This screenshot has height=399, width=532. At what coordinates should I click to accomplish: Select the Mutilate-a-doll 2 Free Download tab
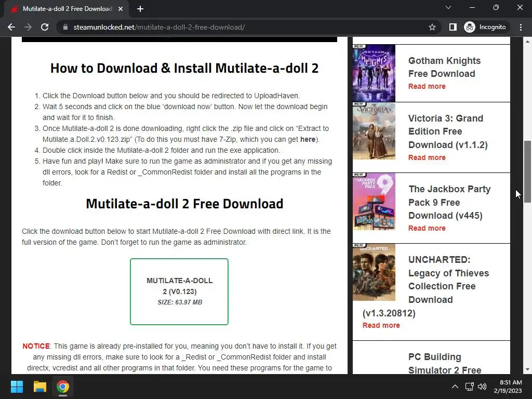[x=67, y=9]
